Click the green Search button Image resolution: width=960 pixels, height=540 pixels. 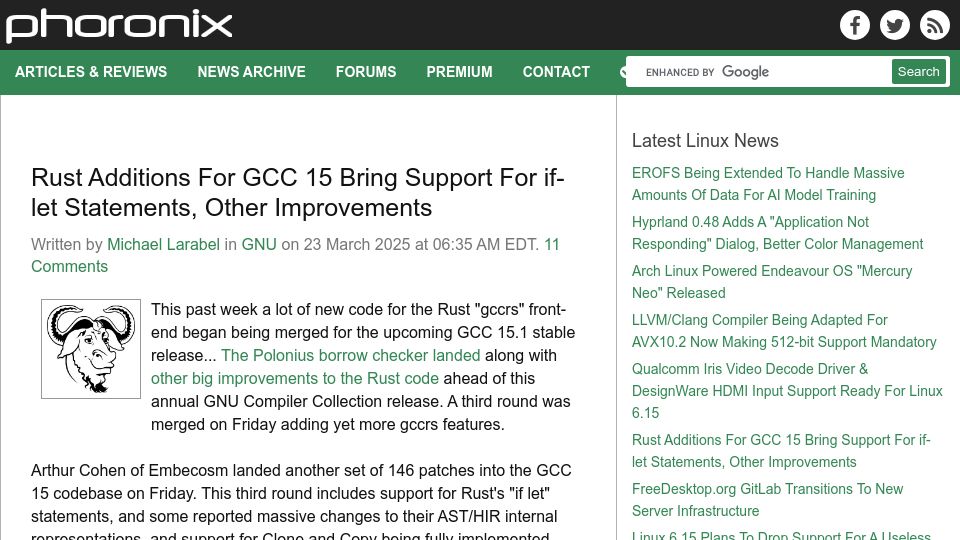918,72
